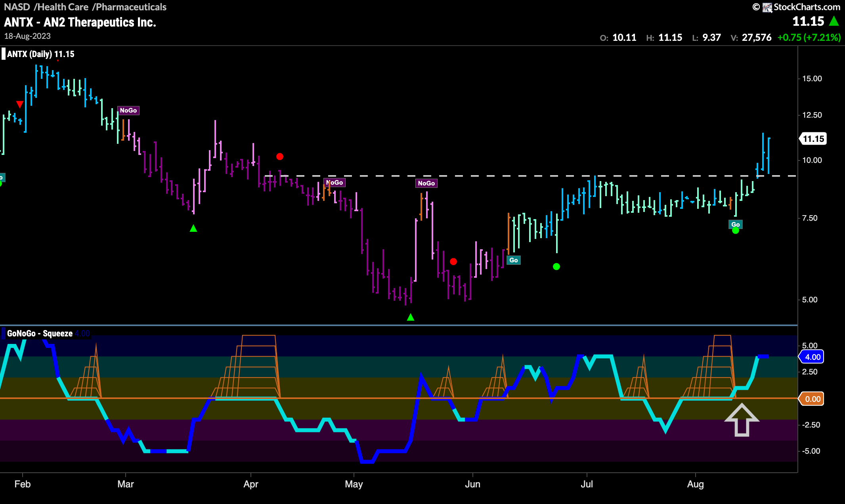Click the NoGo label in late February
The image size is (845, 504).
(128, 111)
